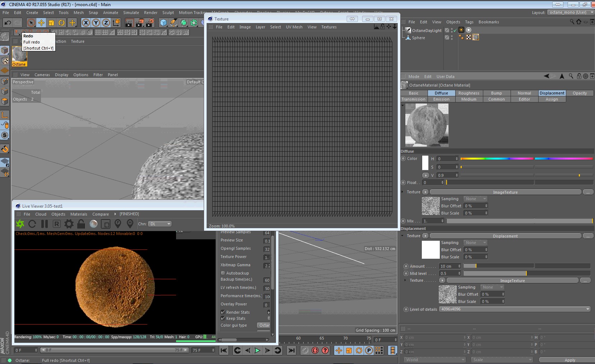Toggle the Y axis lock icon

click(96, 23)
